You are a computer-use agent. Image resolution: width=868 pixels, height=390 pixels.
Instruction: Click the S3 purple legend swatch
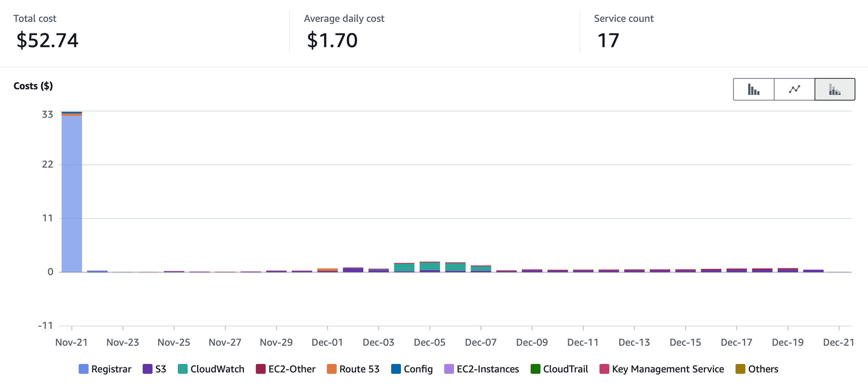click(x=148, y=369)
